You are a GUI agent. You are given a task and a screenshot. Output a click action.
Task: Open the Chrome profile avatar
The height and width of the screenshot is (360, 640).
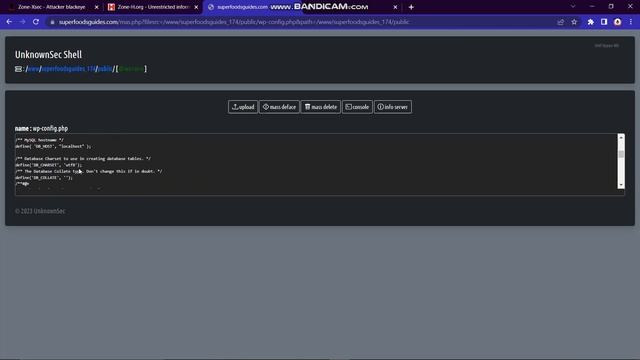click(x=618, y=22)
